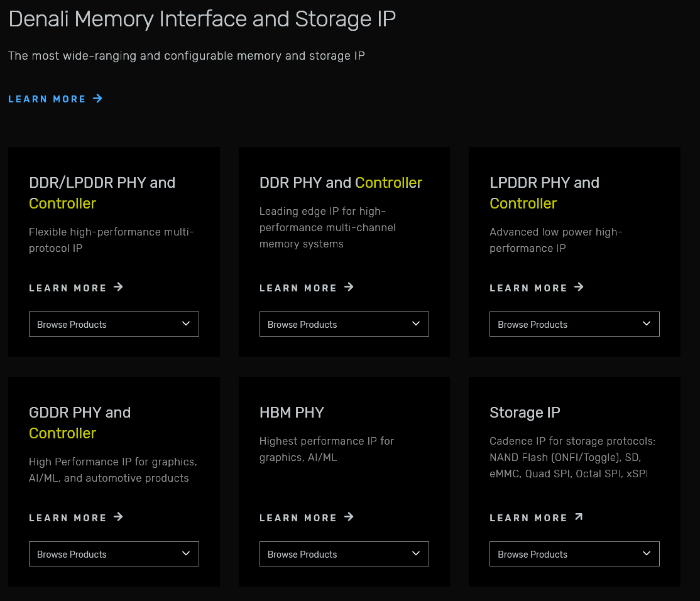Viewport: 700px width, 601px height.
Task: Click text 'Cadence IP for storage protocols'
Action: pyautogui.click(x=572, y=441)
